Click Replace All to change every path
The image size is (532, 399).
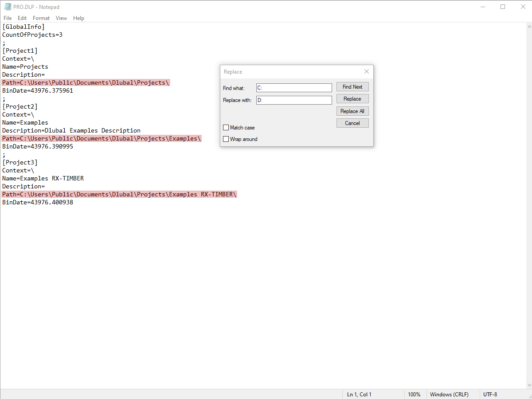point(352,111)
